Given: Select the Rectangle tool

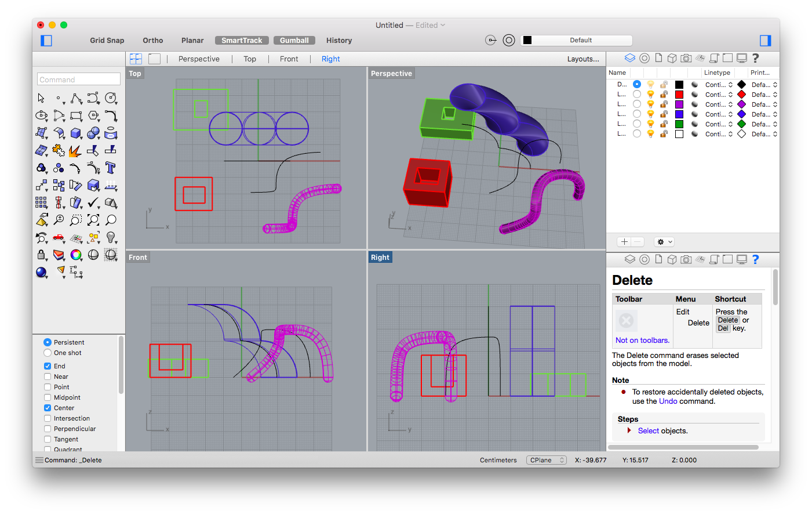Looking at the screenshot, I should [76, 115].
